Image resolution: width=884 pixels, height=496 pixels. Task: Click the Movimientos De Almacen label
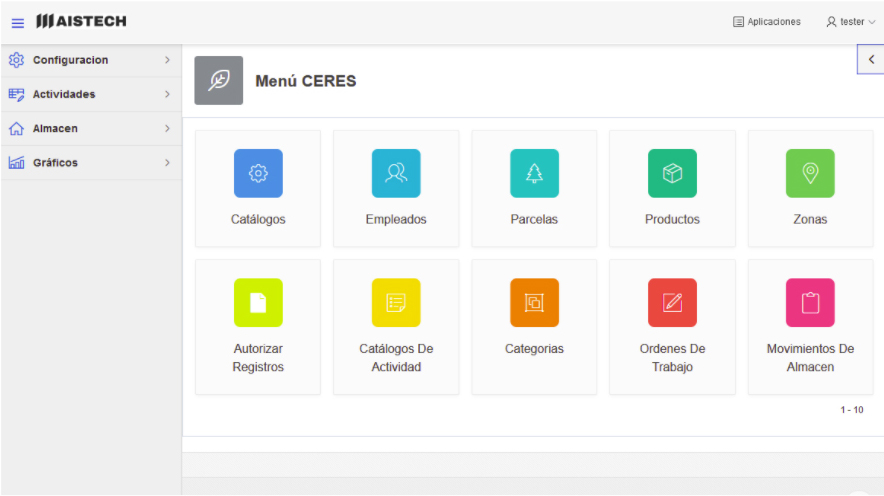(811, 358)
